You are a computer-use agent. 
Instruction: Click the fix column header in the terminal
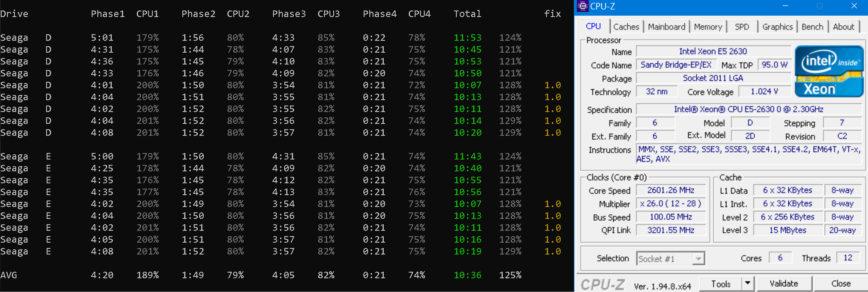pos(552,14)
